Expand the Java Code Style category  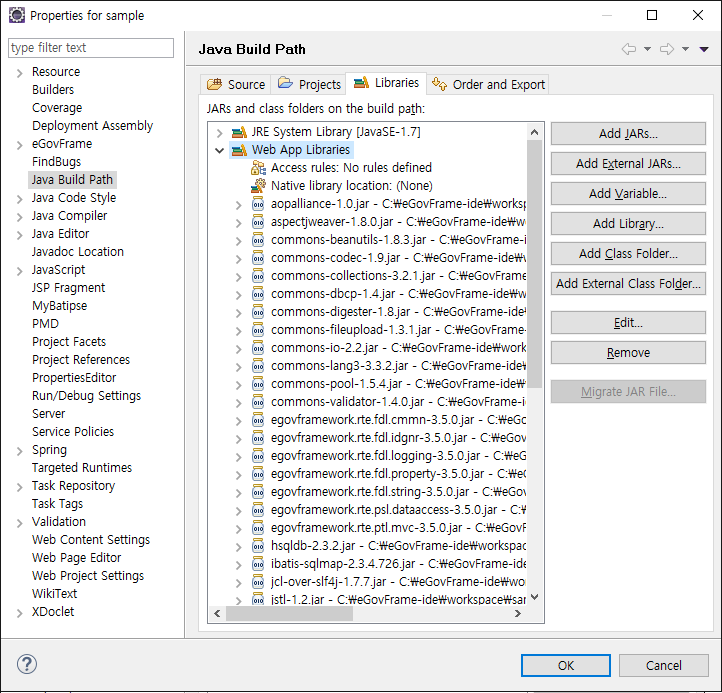point(19,198)
